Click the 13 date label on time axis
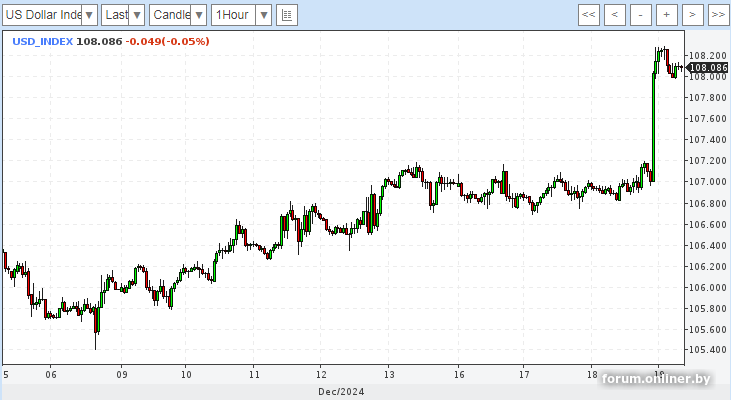Viewport: 731px width, 400px height. coord(389,374)
